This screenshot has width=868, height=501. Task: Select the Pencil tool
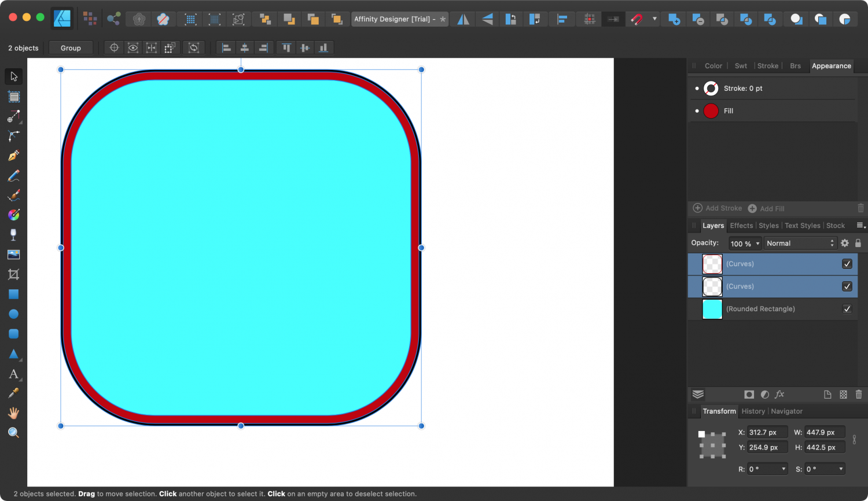pos(13,175)
